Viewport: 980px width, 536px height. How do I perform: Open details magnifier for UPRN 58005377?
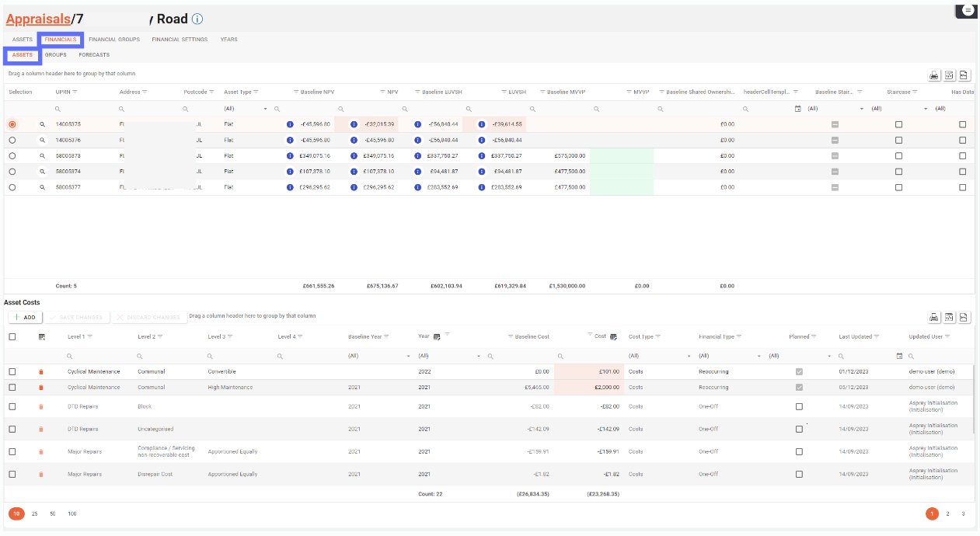tap(43, 187)
